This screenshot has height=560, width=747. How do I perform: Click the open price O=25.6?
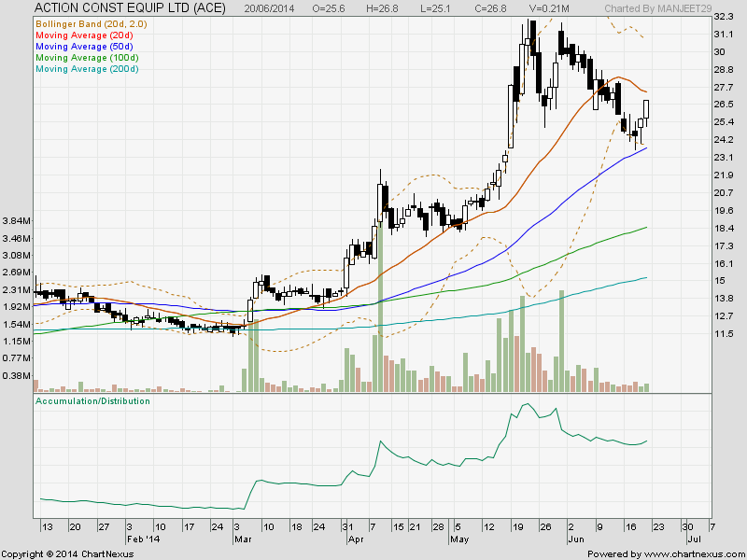(x=329, y=8)
